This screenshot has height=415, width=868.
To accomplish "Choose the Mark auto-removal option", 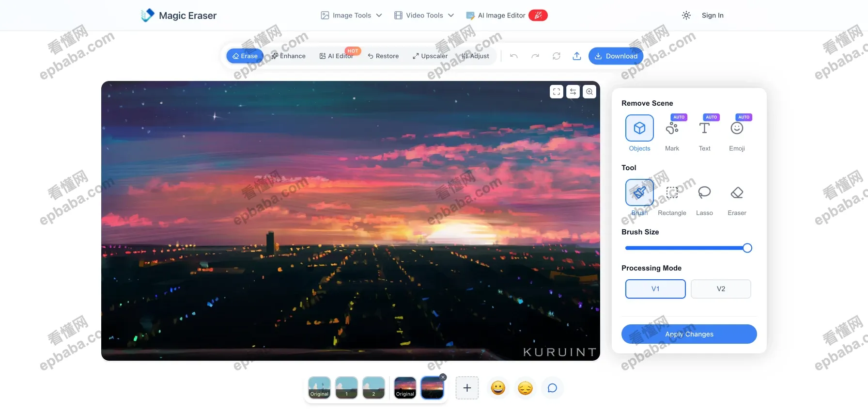I will (672, 134).
